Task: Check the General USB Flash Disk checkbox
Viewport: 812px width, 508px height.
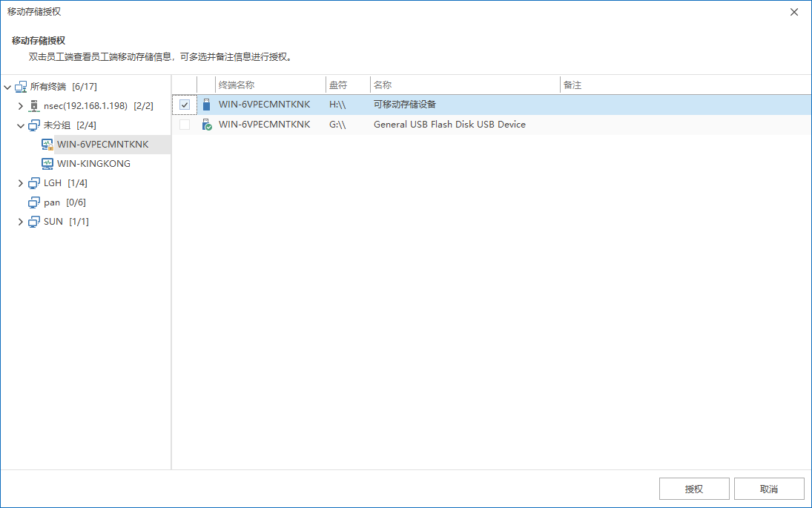Action: pos(185,125)
